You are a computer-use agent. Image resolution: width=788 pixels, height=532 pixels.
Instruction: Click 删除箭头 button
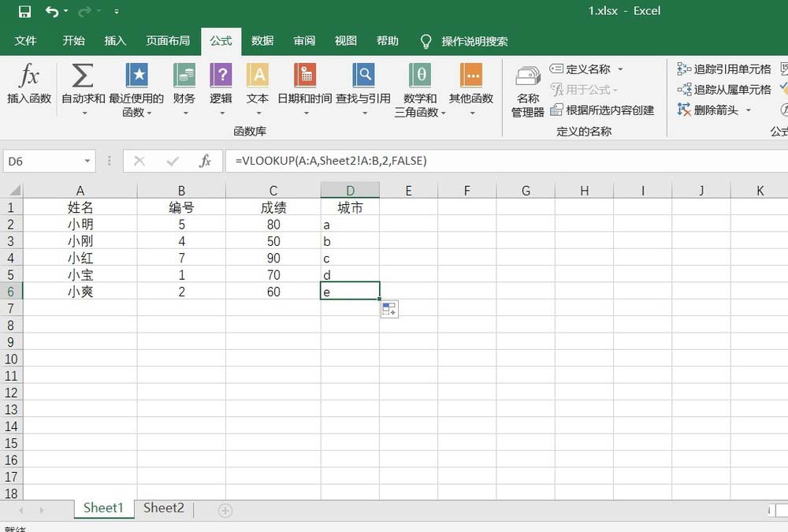[708, 110]
